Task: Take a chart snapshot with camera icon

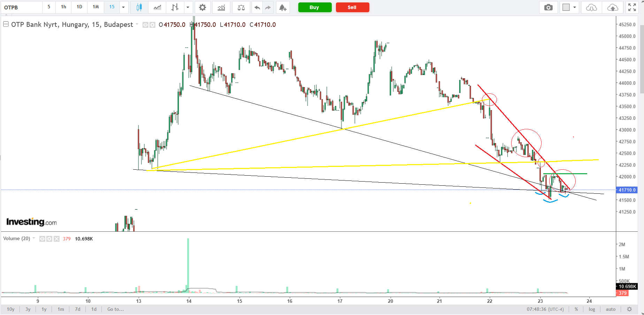Action: (x=549, y=7)
